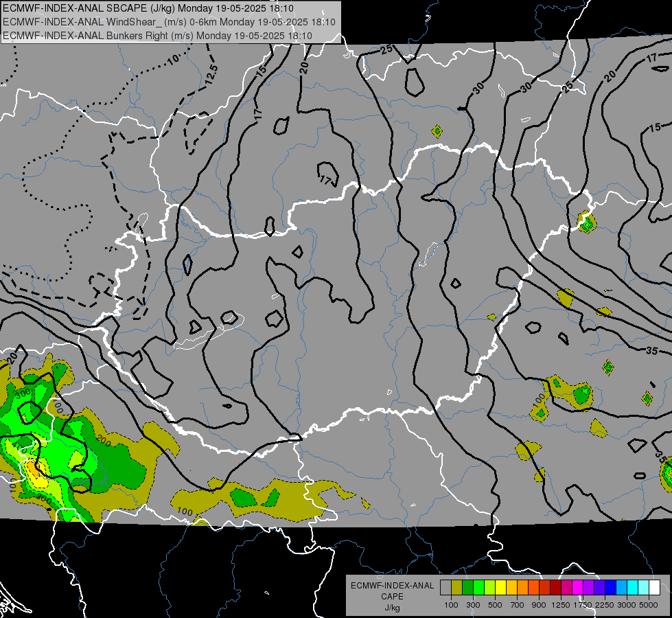Click the SBCAPE (J/kg) header line
The height and width of the screenshot is (618, 672).
pos(148,8)
